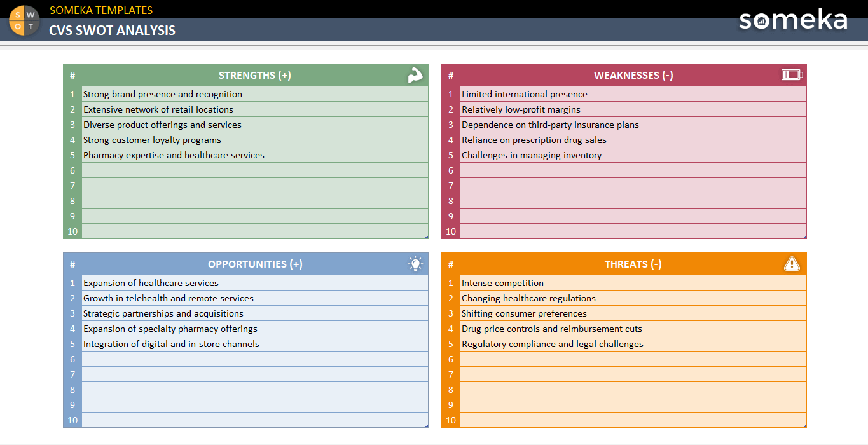Select cell 'Strategic partnerships and acquisitions'
The width and height of the screenshot is (868, 445).
tap(255, 313)
